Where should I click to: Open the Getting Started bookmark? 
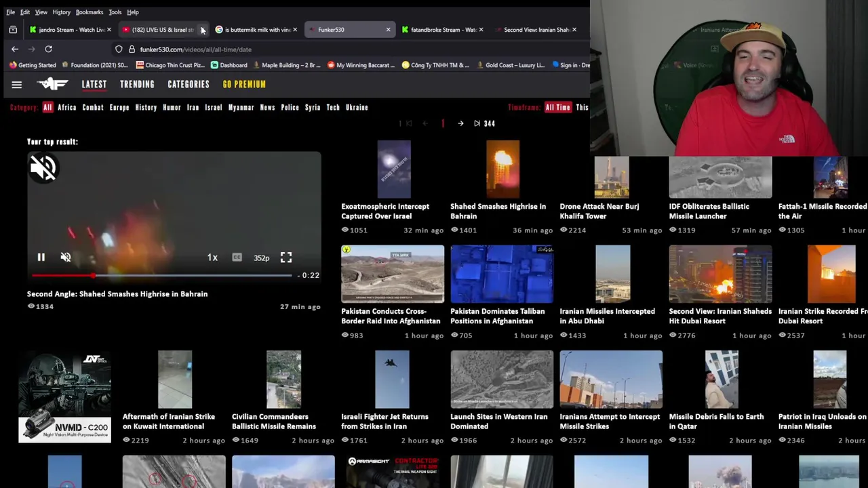(33, 65)
